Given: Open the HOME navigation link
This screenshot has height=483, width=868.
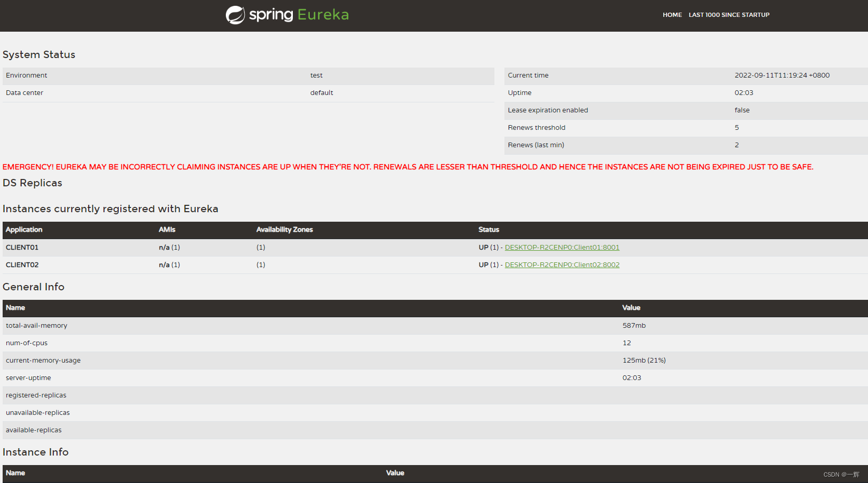Looking at the screenshot, I should pyautogui.click(x=672, y=15).
